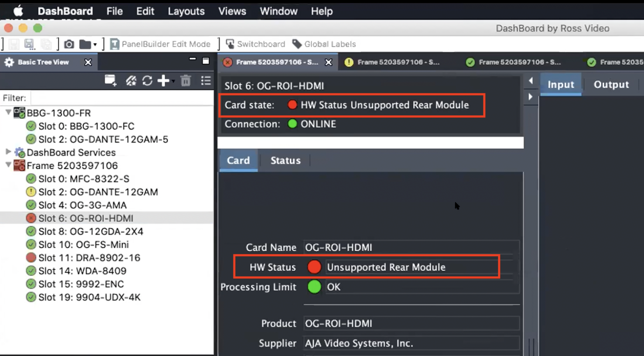Open the Edit menu
Viewport: 644px width, 356px height.
coord(145,11)
